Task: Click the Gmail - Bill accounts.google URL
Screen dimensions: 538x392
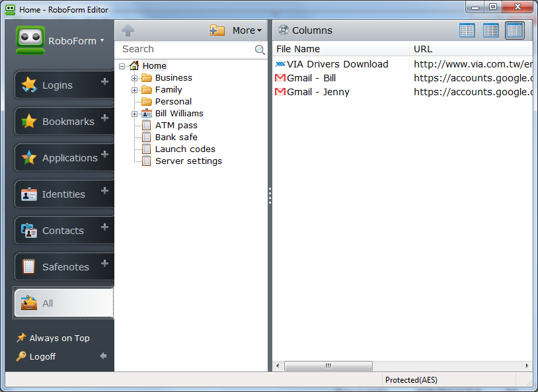Action: 473,78
